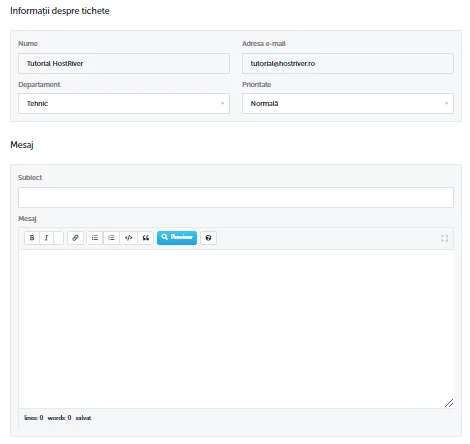Insert a hyperlink with the link icon

75,238
